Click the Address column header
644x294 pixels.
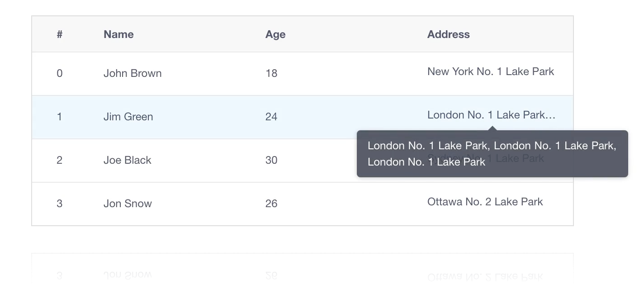point(449,34)
